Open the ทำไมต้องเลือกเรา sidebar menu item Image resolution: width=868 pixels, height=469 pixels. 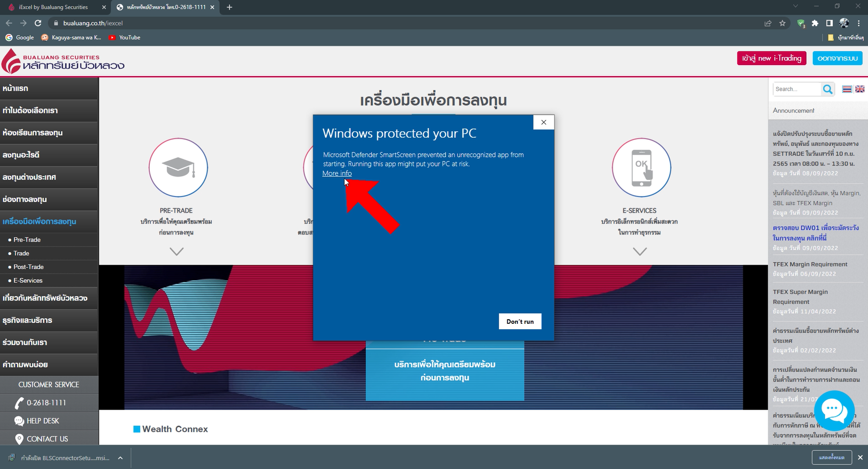tap(49, 110)
